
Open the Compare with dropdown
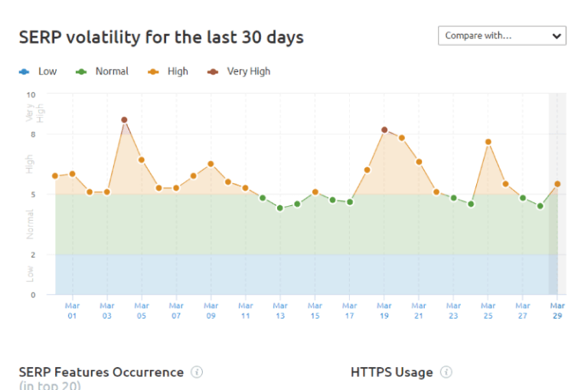pos(501,36)
